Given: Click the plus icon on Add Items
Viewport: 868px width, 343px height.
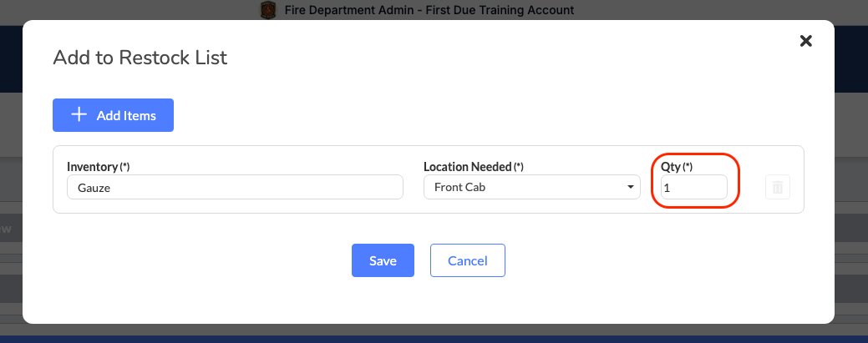Looking at the screenshot, I should tap(79, 115).
